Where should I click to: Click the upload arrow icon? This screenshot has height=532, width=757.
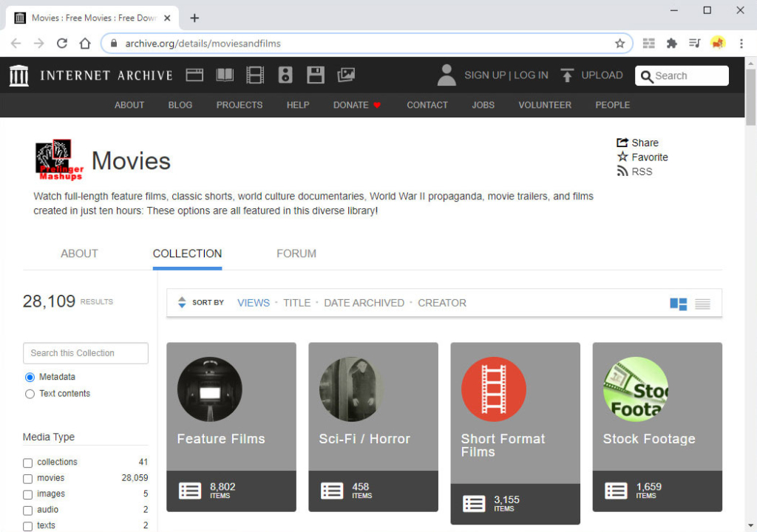click(x=567, y=75)
